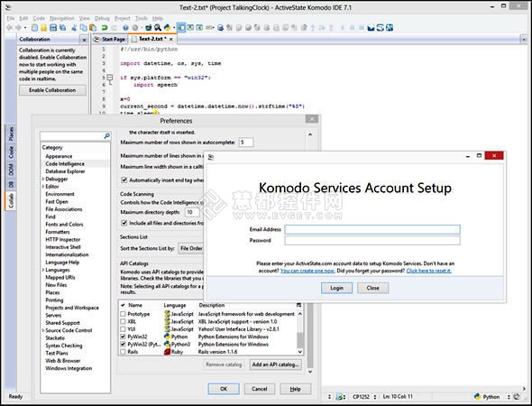Open the Sort the Sections List dropdown
The width and height of the screenshot is (532, 406).
(x=191, y=248)
